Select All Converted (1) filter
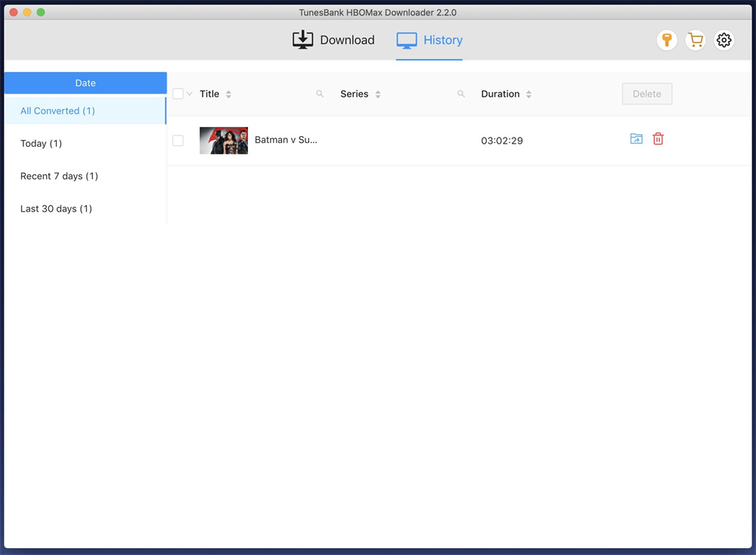Screen dimensions: 756x555 [x=85, y=111]
